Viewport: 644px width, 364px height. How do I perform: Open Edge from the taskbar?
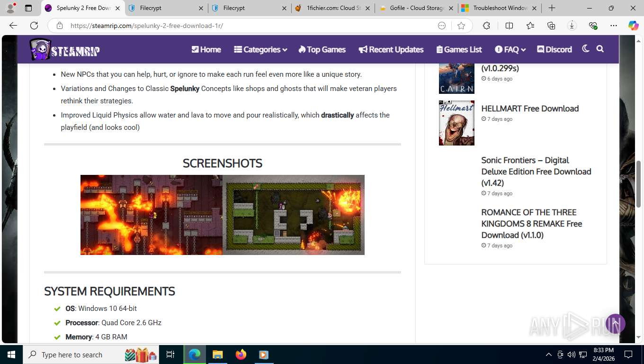[x=195, y=355]
